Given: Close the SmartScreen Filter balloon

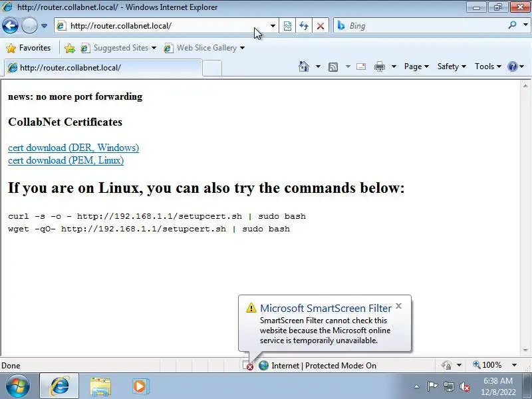Looking at the screenshot, I should coord(398,306).
